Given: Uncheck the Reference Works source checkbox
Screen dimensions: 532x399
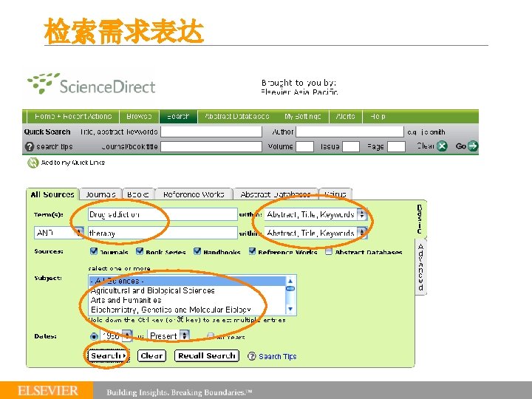Looking at the screenshot, I should pyautogui.click(x=252, y=251).
